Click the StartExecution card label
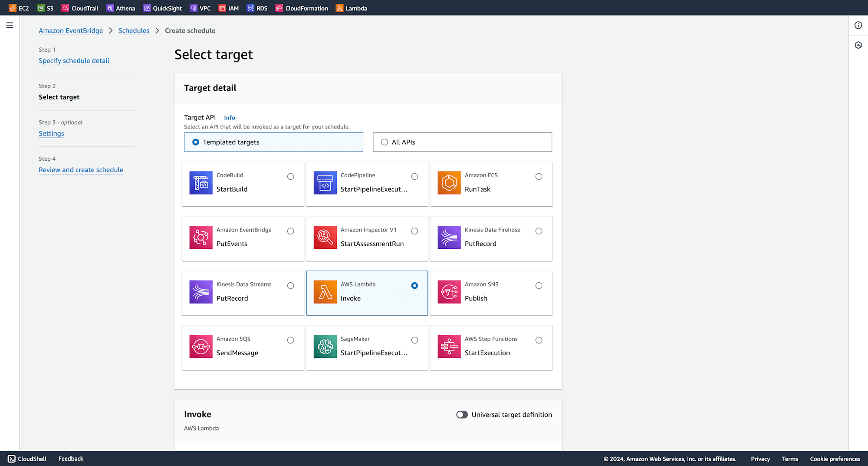The image size is (868, 466). point(487,353)
